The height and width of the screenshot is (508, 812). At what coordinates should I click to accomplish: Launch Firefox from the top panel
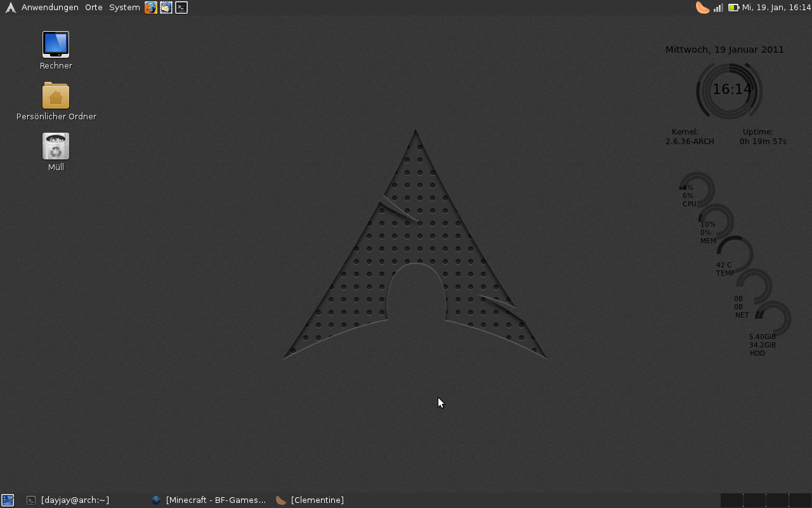151,8
